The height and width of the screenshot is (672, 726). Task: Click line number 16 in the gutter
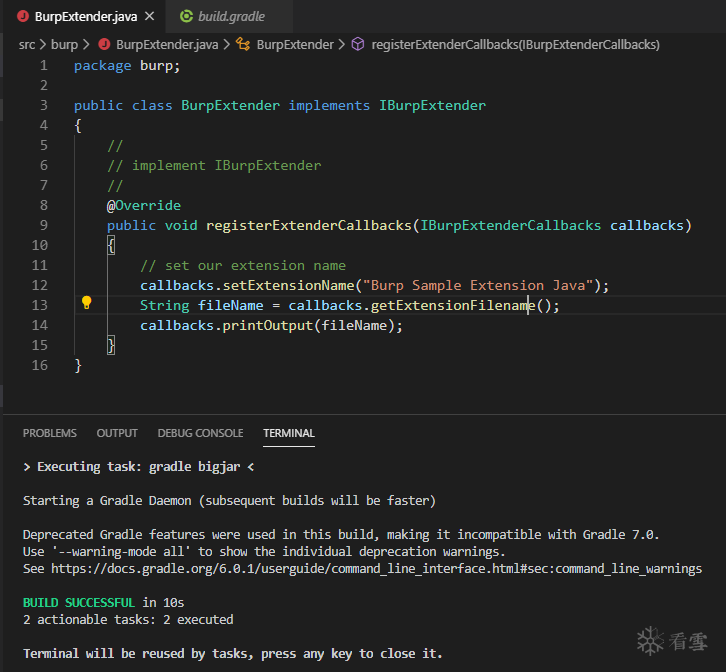point(40,365)
